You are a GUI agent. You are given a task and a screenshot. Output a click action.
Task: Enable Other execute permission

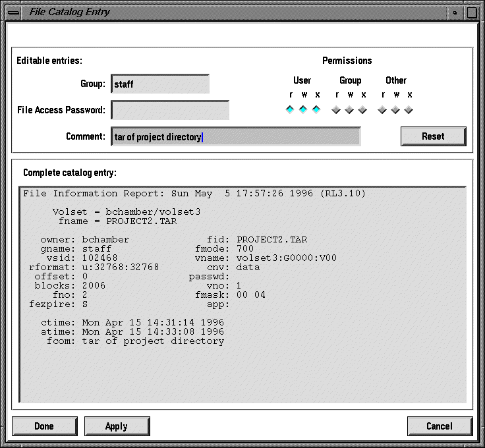coord(409,109)
